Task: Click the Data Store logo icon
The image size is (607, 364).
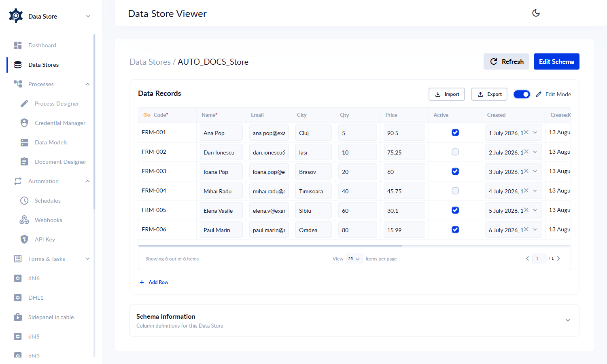Action: (16, 16)
